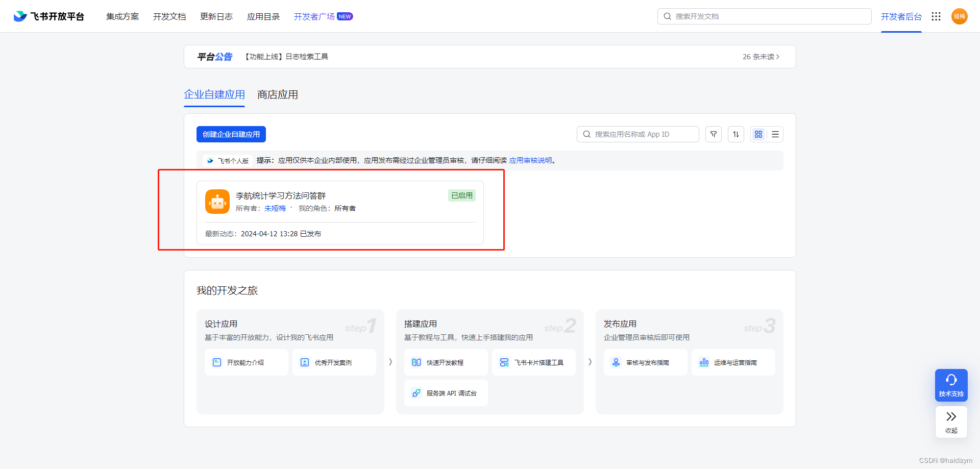Click the 平台公告 title
This screenshot has width=980, height=469.
click(215, 57)
